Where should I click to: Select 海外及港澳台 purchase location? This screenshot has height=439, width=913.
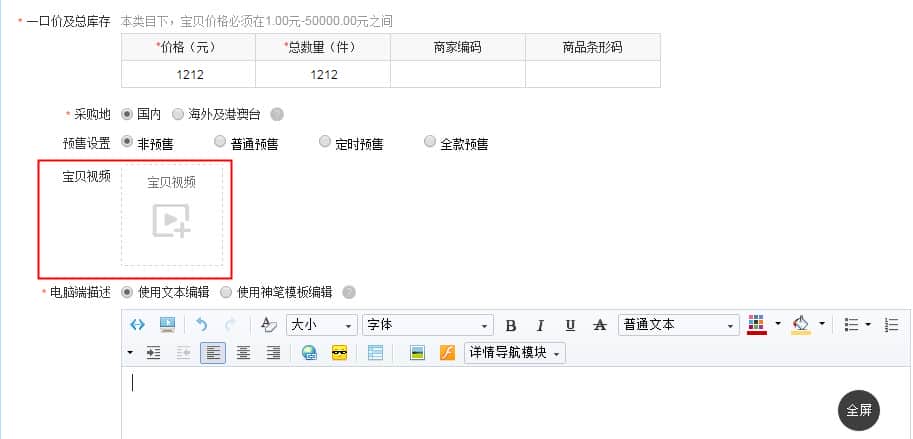pos(178,114)
